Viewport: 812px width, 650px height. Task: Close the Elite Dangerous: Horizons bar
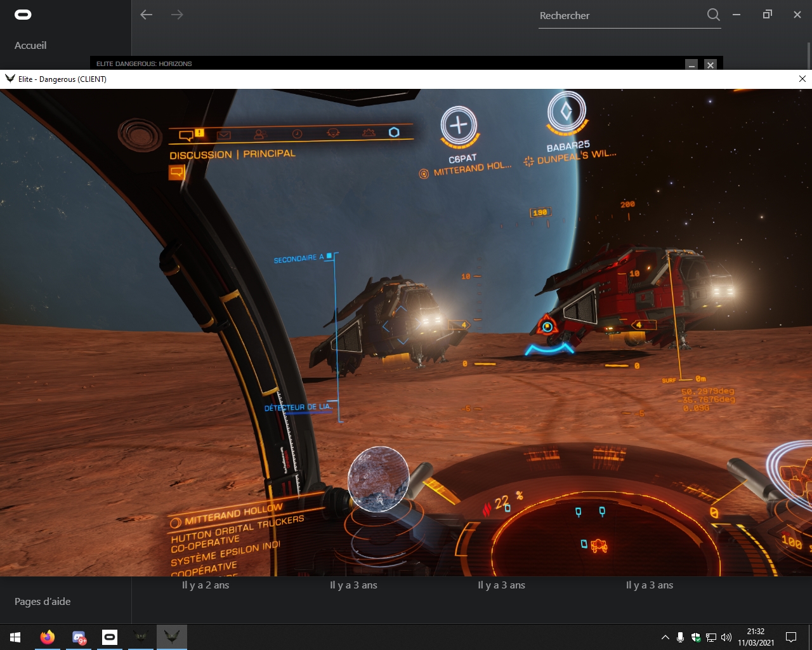(710, 64)
